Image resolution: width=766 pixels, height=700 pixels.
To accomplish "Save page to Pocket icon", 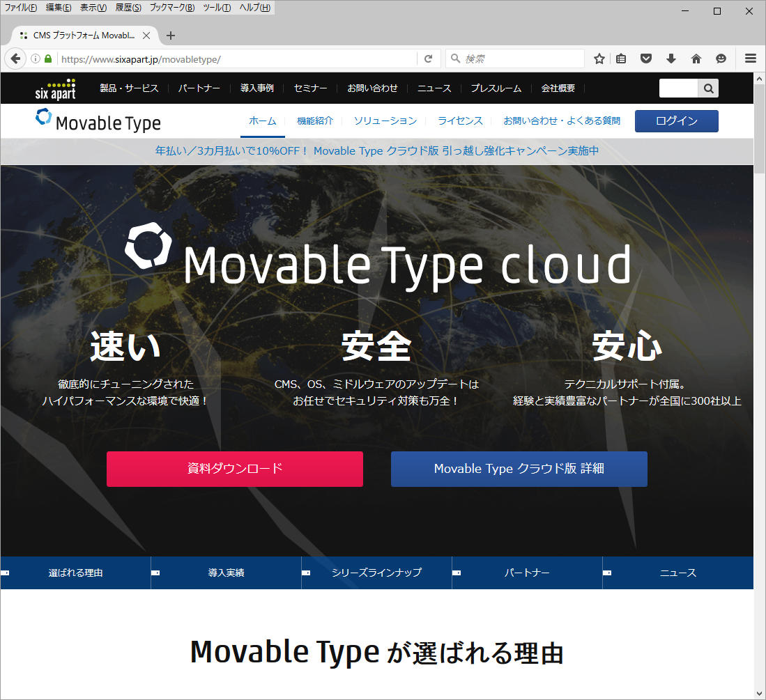I will [x=646, y=59].
